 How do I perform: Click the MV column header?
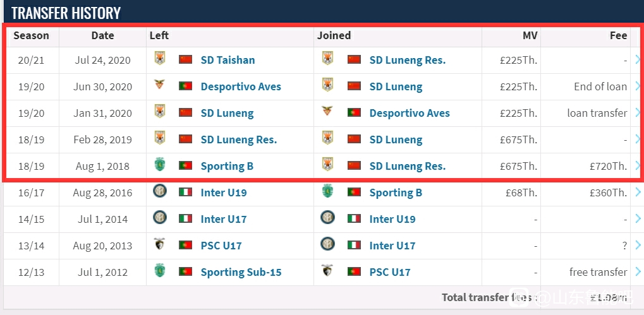pos(530,36)
